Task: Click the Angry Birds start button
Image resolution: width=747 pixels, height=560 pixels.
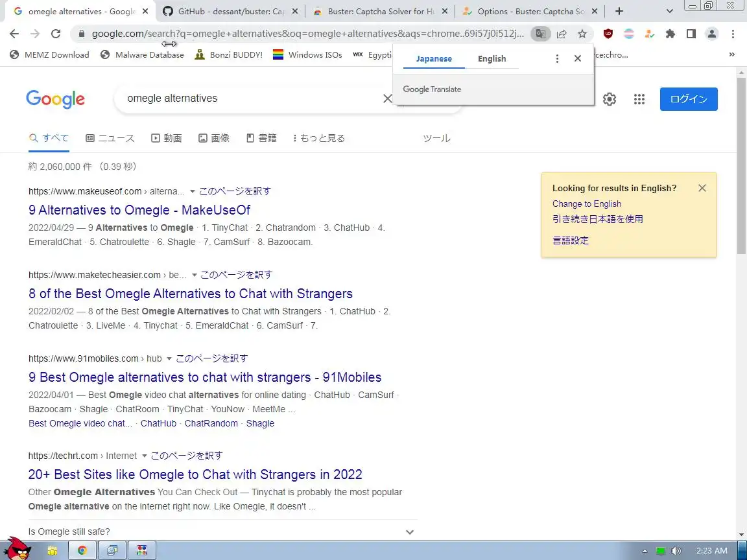Action: pos(17,548)
